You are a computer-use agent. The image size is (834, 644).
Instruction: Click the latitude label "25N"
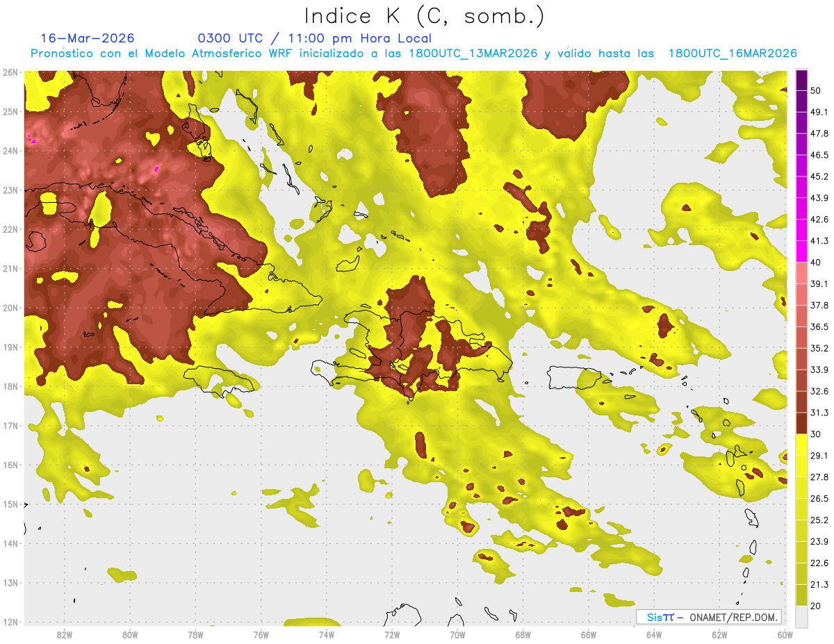point(10,111)
